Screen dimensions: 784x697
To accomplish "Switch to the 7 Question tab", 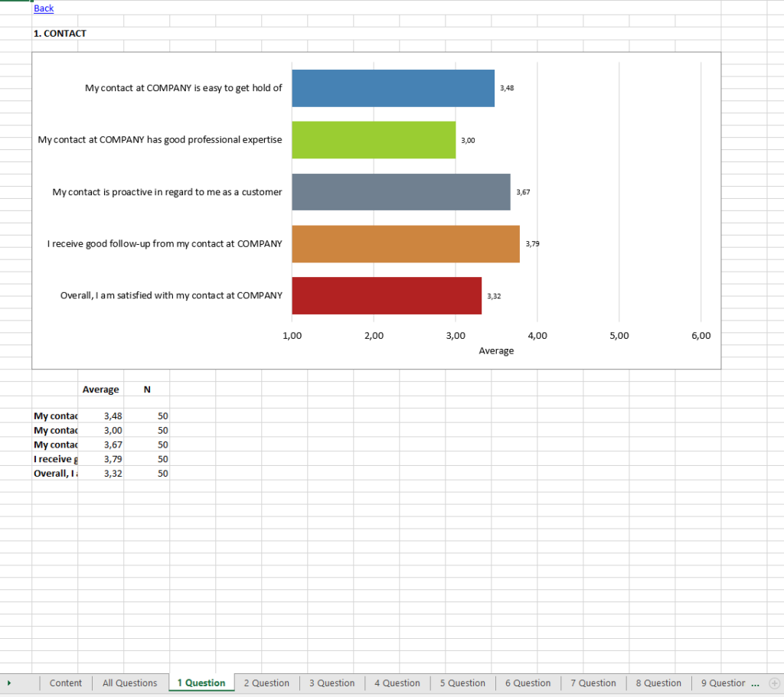I will point(593,683).
